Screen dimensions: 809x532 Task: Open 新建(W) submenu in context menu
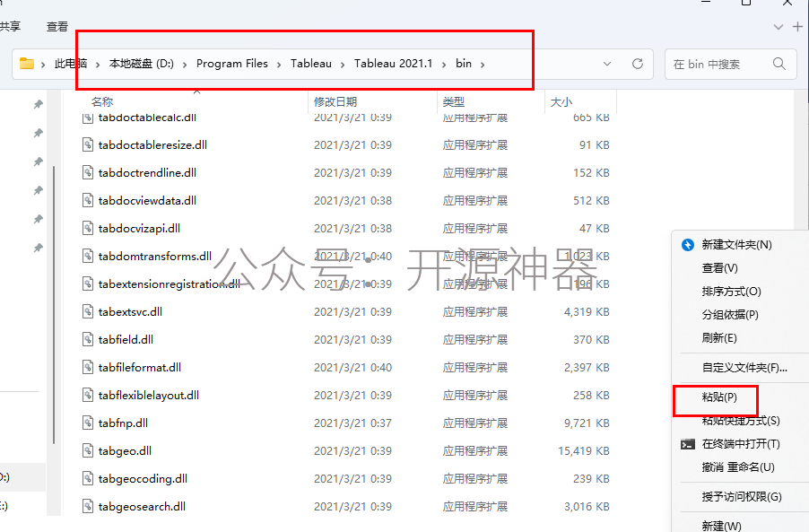tap(721, 526)
